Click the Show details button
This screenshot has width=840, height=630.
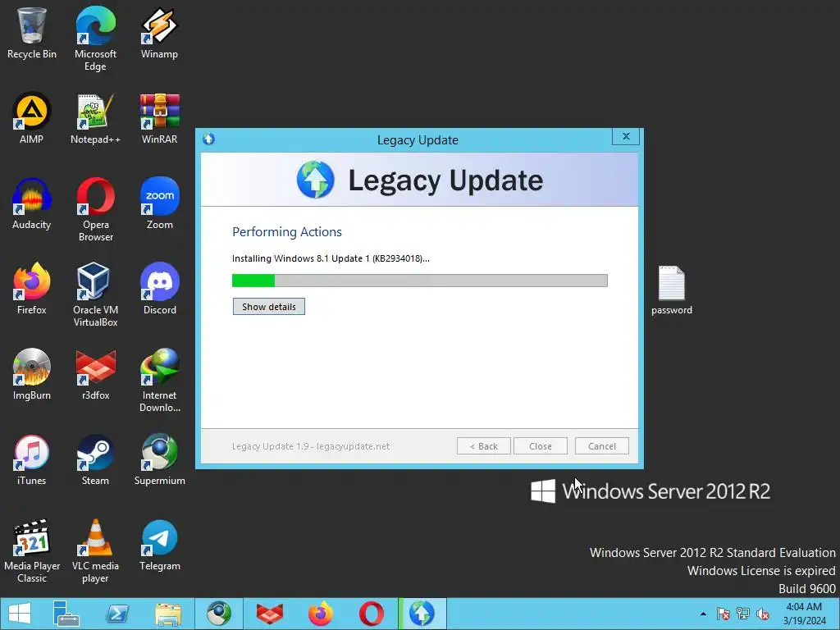pyautogui.click(x=269, y=307)
